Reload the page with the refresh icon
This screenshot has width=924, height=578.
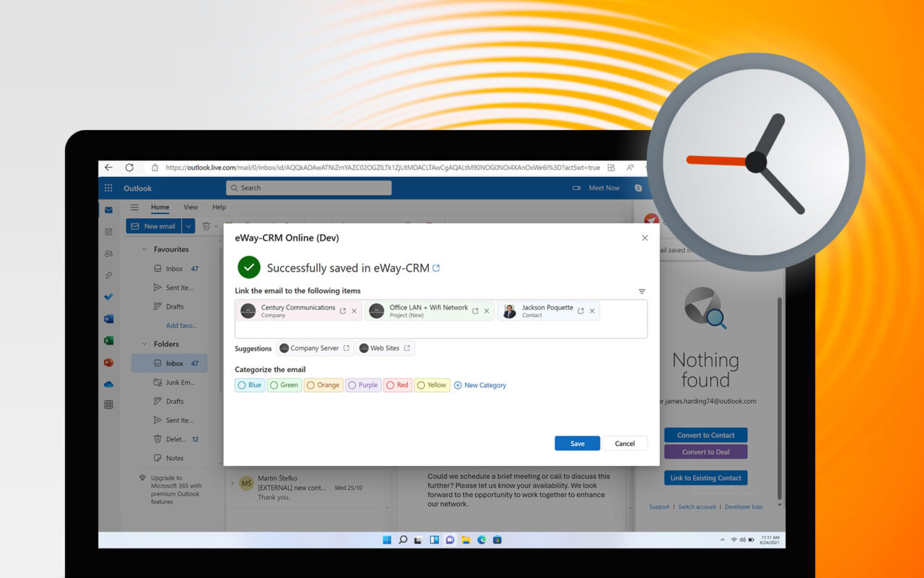(129, 168)
